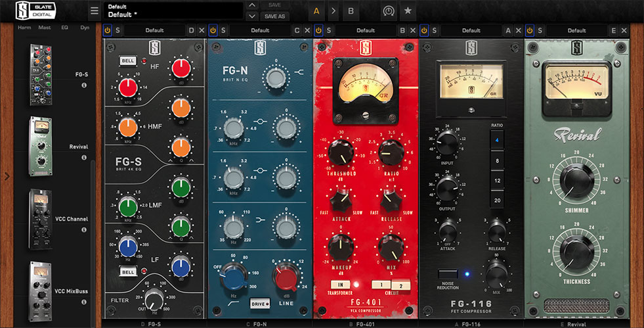Viewport: 644px width, 328px height.
Task: Open preset dropdown of slot E
Action: point(576,30)
